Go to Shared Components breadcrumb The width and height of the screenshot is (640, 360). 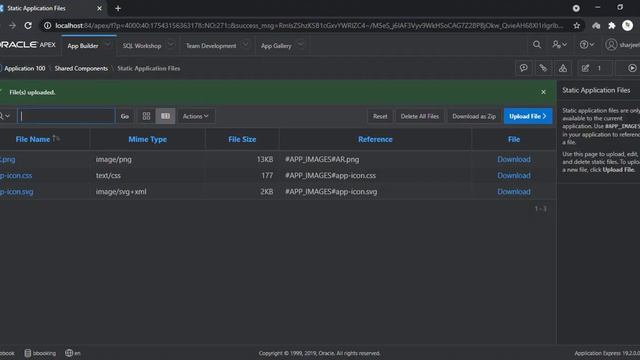[x=81, y=69]
